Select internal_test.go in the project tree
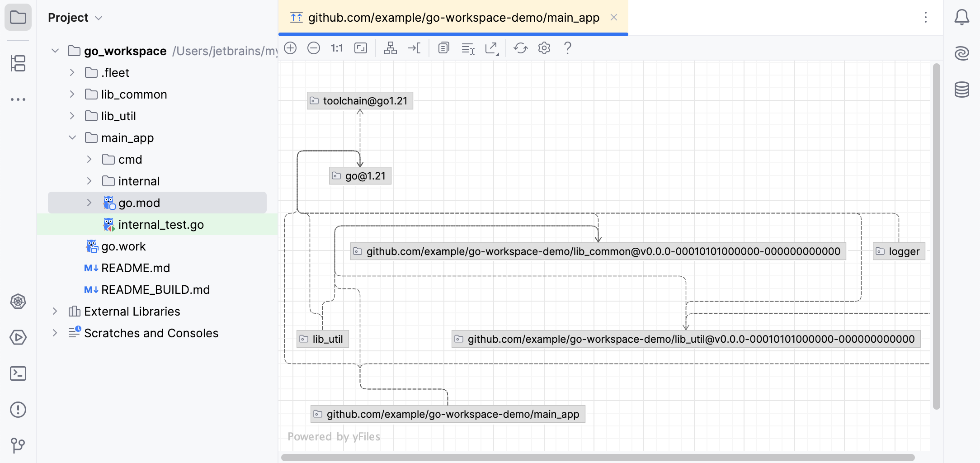 [x=161, y=224]
